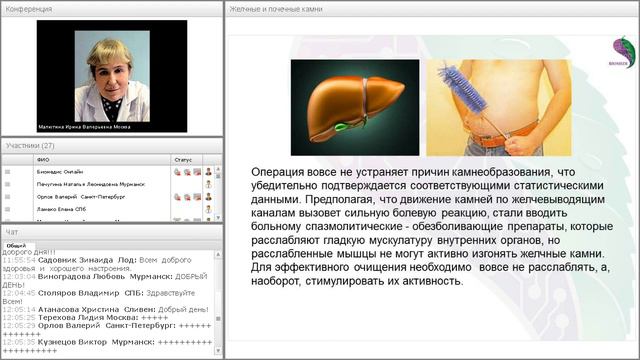640x360 pixels.
Task: Click the microphone status icon for Орлов Валерий
Action: click(x=177, y=197)
